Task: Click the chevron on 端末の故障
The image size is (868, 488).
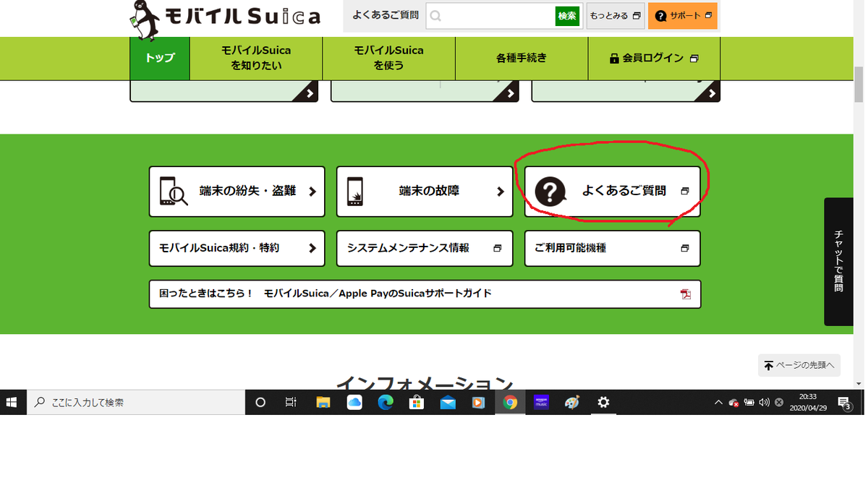Action: coord(500,192)
